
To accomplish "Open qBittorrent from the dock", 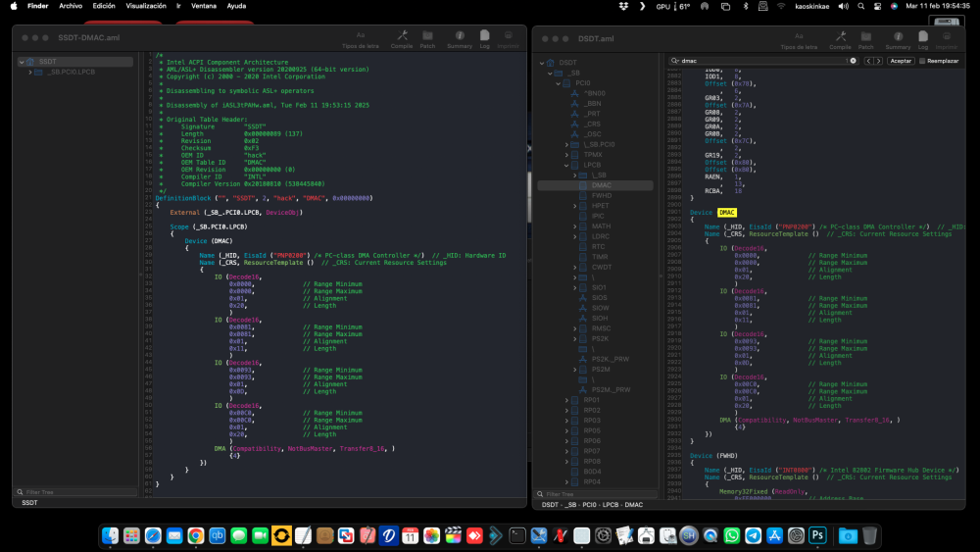I will pyautogui.click(x=217, y=535).
